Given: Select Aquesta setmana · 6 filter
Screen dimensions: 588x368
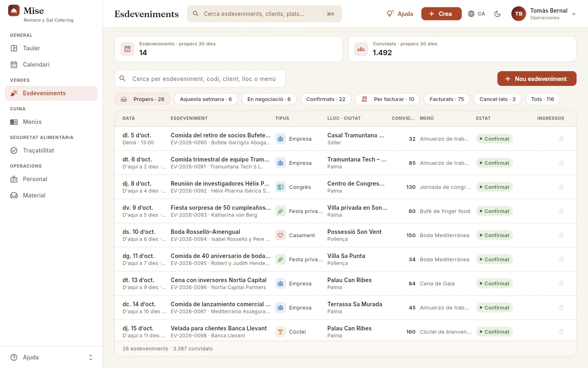Looking at the screenshot, I should coord(206,99).
